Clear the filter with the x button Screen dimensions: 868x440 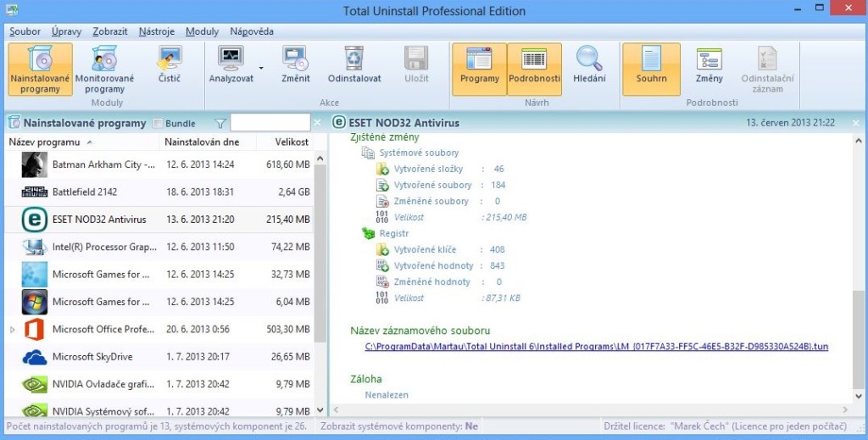coord(317,123)
